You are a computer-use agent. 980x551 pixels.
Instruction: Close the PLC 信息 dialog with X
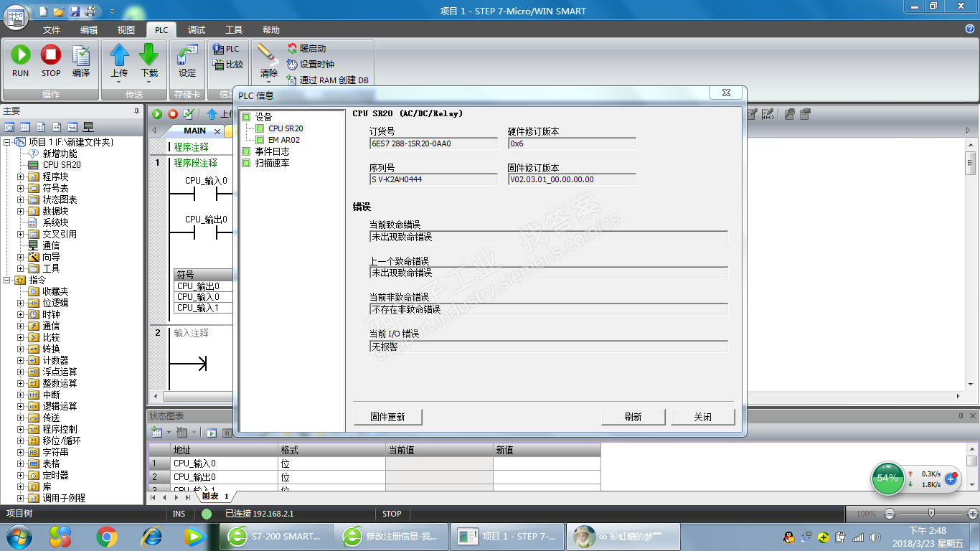725,93
